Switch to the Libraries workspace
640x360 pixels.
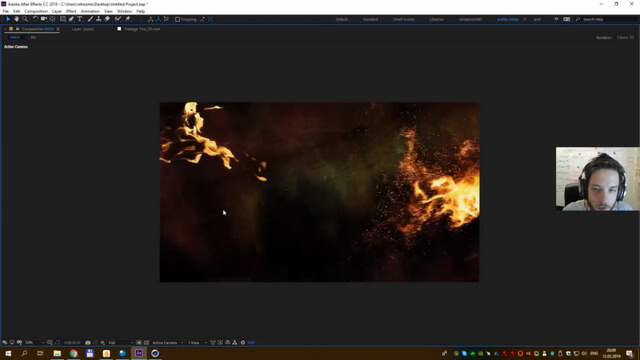[436, 19]
